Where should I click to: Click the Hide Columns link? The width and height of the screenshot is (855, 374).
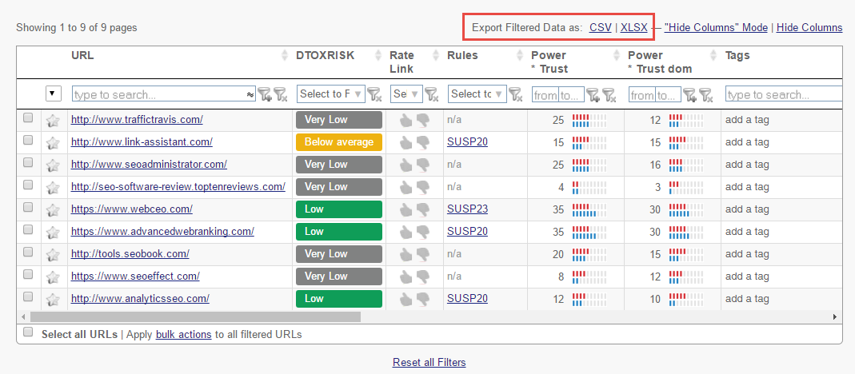point(809,27)
